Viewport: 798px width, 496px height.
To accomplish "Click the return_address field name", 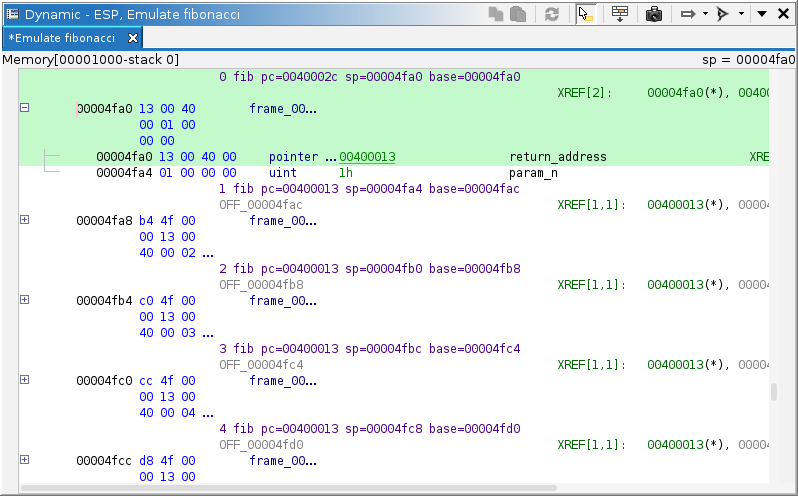I will click(558, 157).
